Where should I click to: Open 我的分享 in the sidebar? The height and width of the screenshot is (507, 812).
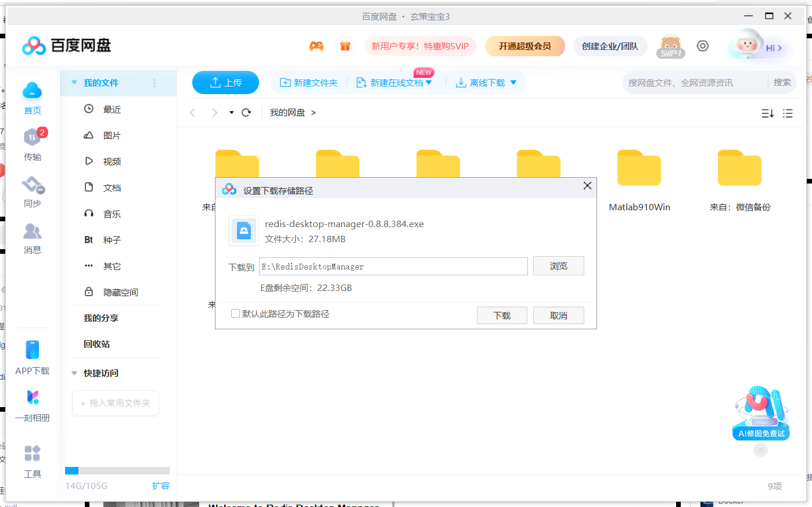click(x=101, y=318)
